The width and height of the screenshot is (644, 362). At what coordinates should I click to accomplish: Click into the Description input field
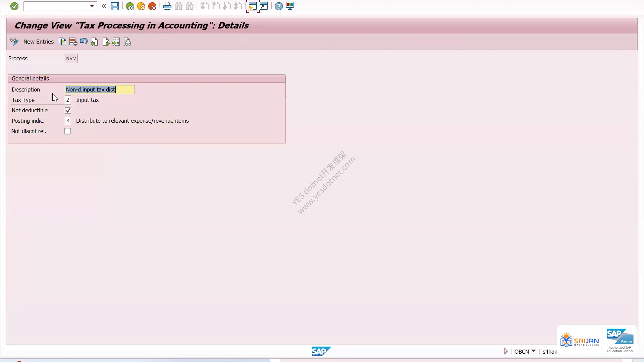(x=100, y=89)
